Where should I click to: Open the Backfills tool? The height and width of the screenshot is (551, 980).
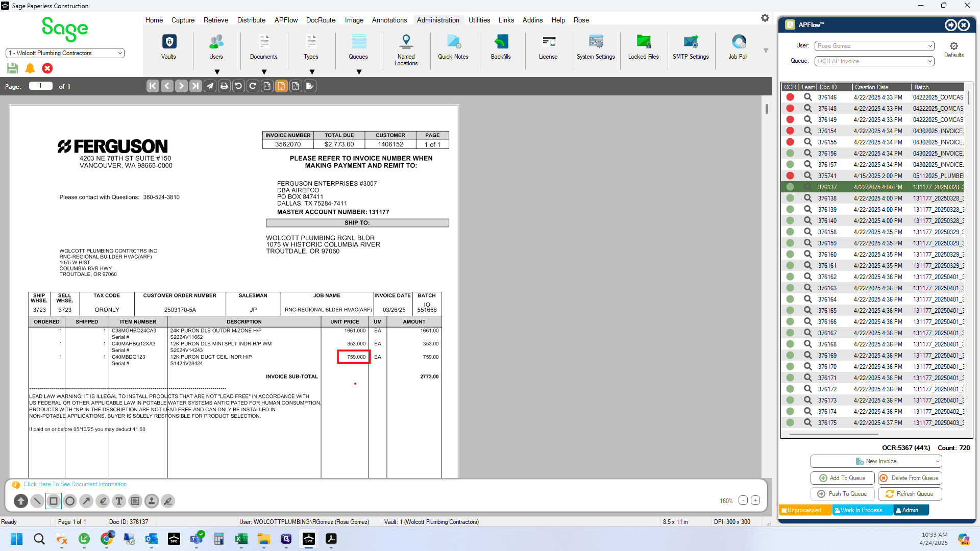pos(501,47)
